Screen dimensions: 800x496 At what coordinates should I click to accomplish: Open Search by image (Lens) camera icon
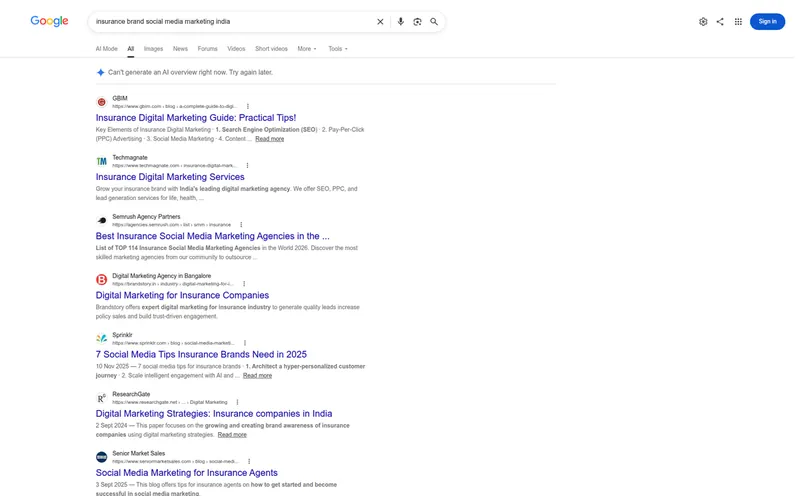click(x=417, y=21)
